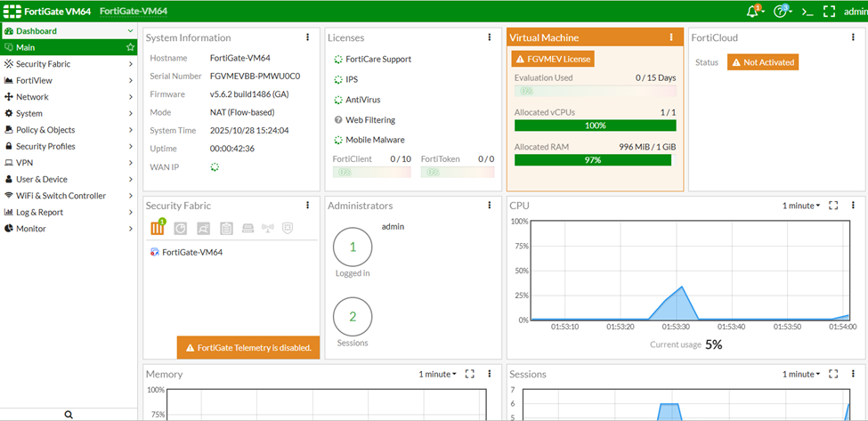Expand the Memory widget to full screen
The height and width of the screenshot is (421, 868).
pyautogui.click(x=469, y=374)
